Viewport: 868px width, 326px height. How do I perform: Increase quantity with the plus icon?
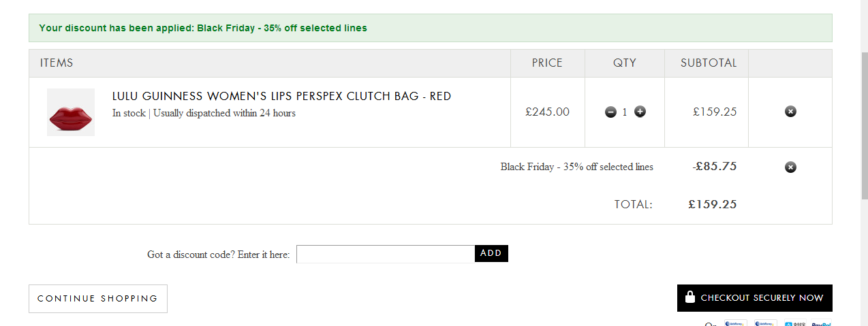click(x=640, y=112)
